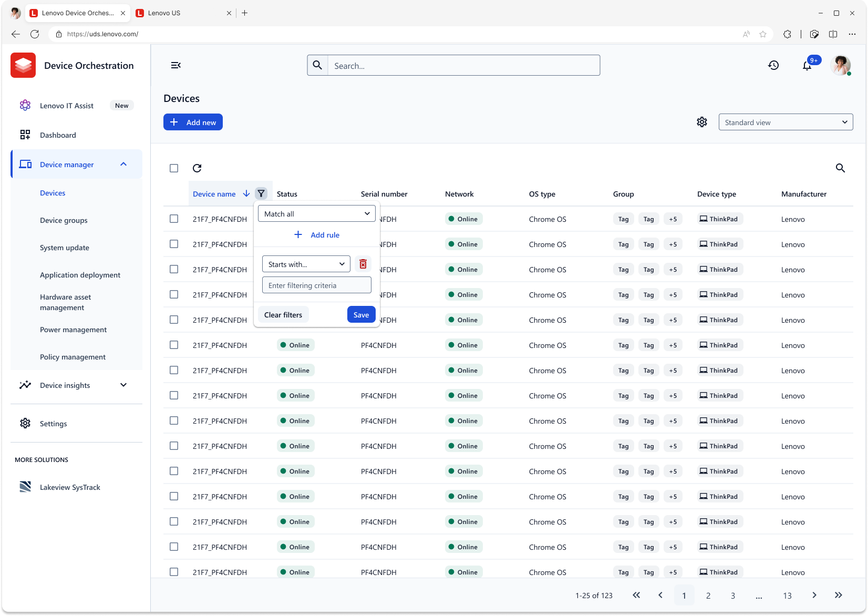Click the Lakeview SysTrack icon
868x616 pixels.
[x=25, y=487]
